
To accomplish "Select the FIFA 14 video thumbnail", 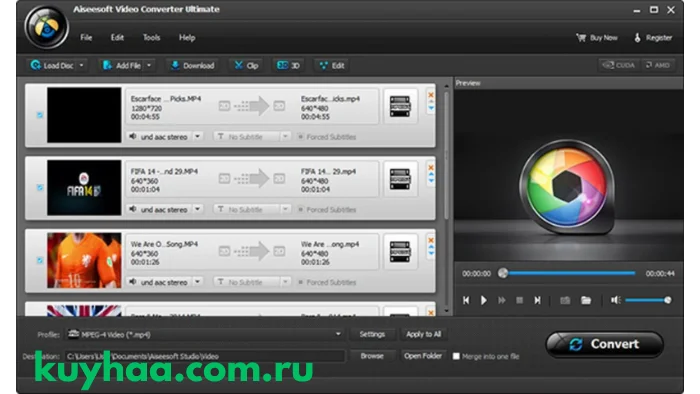I will click(84, 187).
